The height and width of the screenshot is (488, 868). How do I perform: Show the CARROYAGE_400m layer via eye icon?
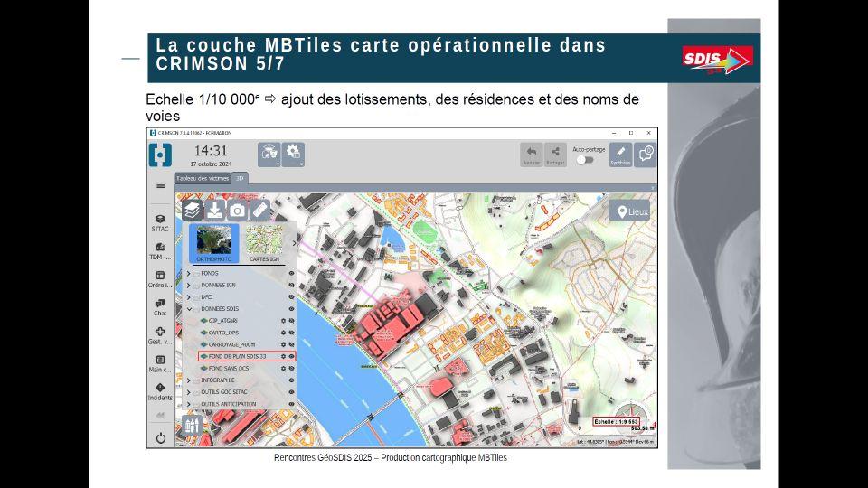tap(292, 344)
